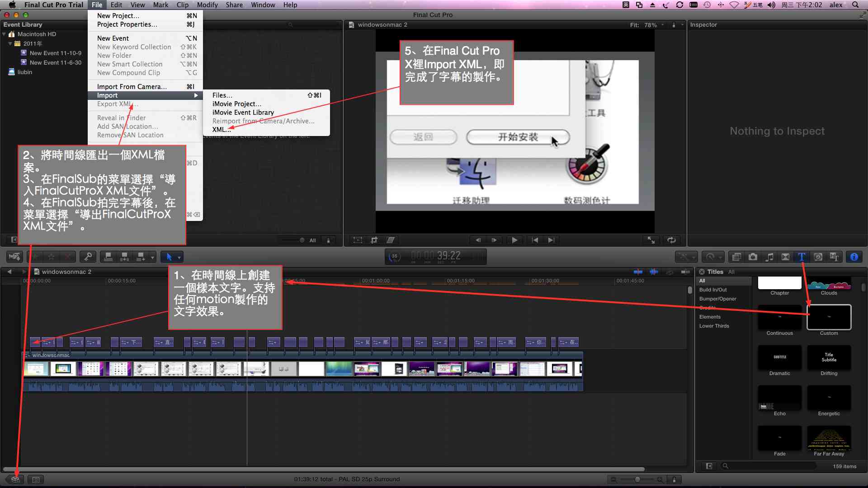This screenshot has width=868, height=488.
Task: Toggle audio skimming in timeline
Action: (x=654, y=272)
